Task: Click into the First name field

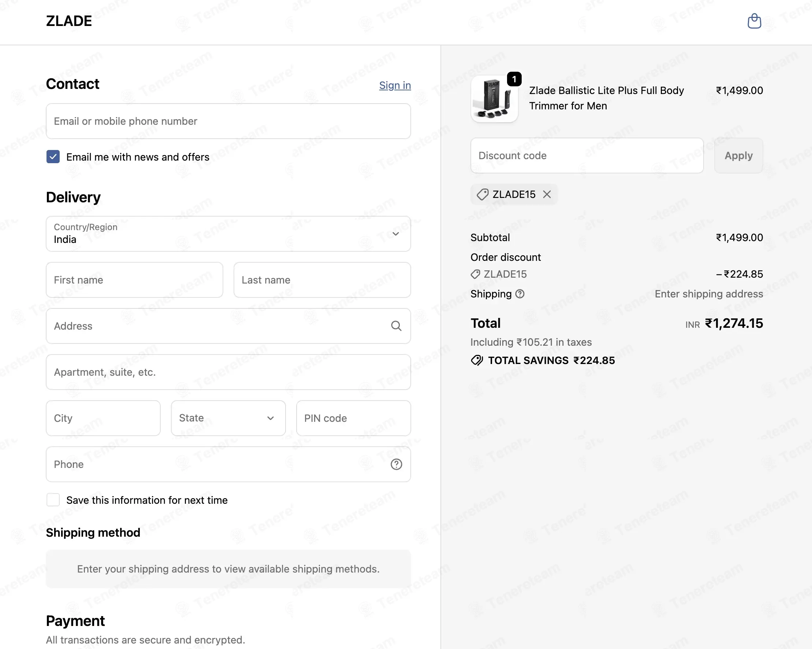Action: pyautogui.click(x=134, y=280)
